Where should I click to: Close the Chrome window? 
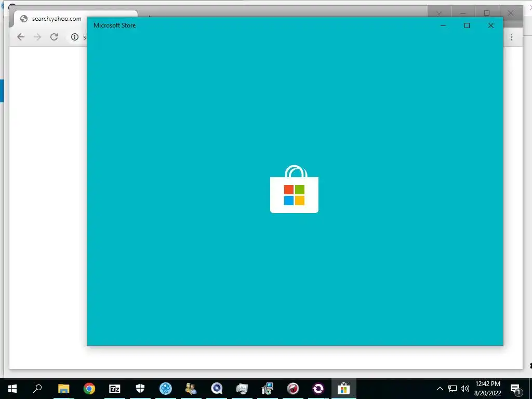510,13
